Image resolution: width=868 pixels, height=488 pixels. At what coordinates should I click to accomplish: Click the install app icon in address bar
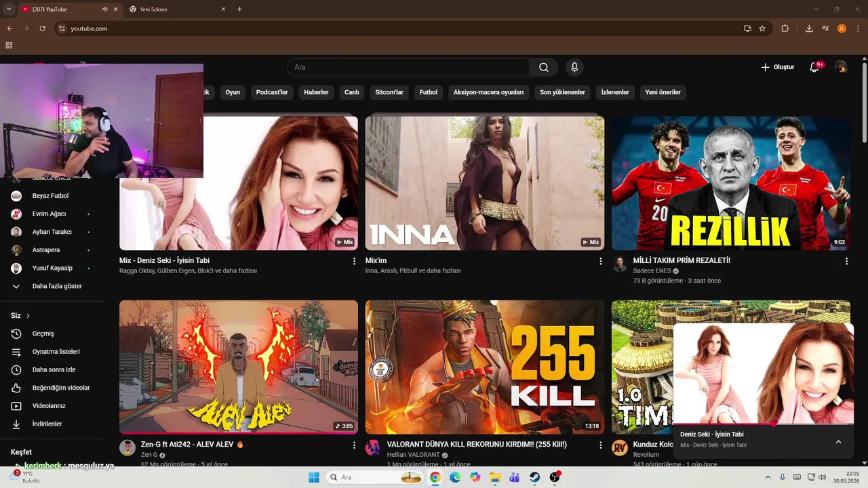[747, 28]
